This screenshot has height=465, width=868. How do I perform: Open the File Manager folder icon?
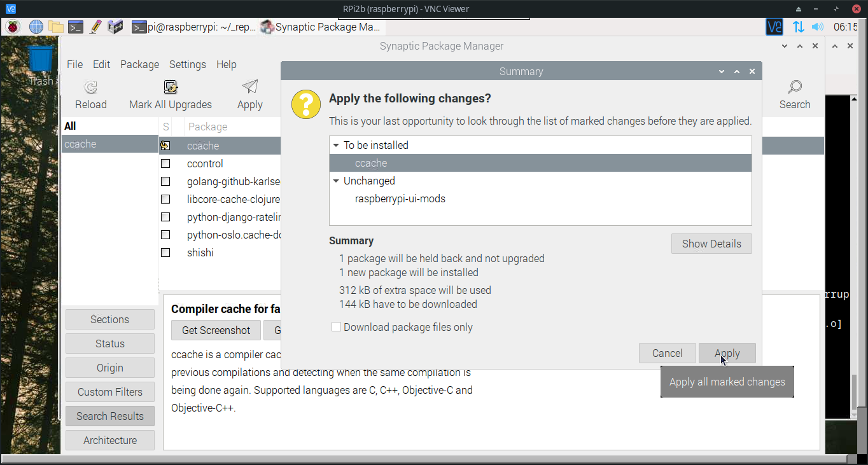[56, 27]
